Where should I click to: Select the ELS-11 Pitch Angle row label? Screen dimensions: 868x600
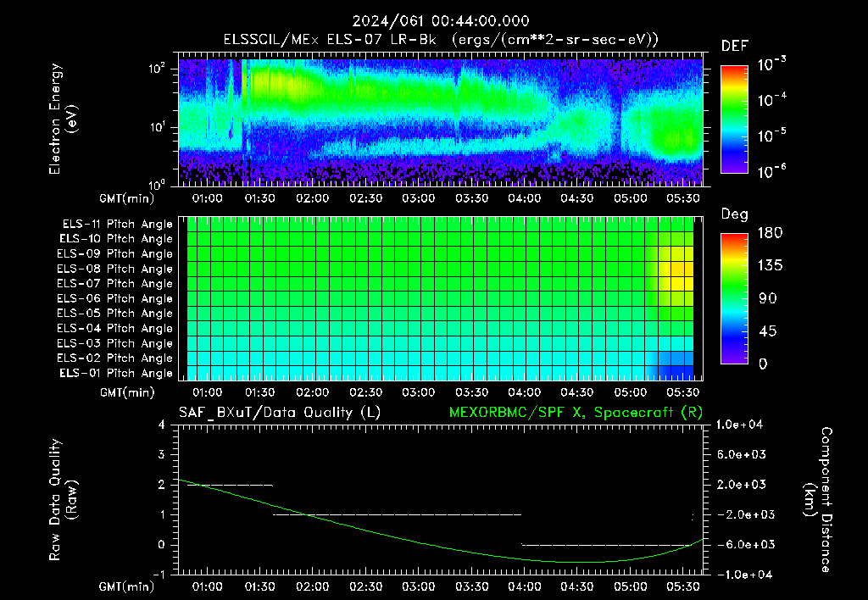click(x=117, y=225)
